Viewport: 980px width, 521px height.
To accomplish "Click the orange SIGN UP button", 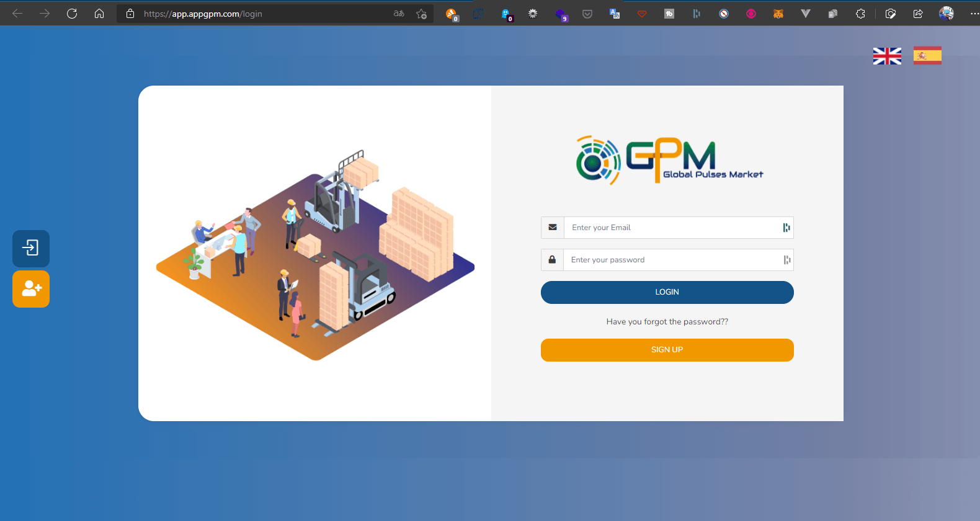I will [667, 350].
